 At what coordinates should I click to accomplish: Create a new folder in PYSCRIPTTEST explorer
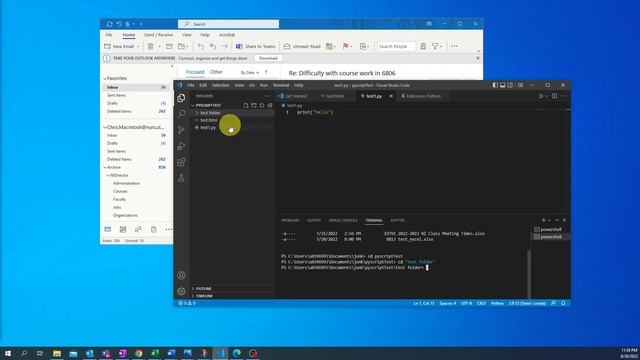point(254,105)
